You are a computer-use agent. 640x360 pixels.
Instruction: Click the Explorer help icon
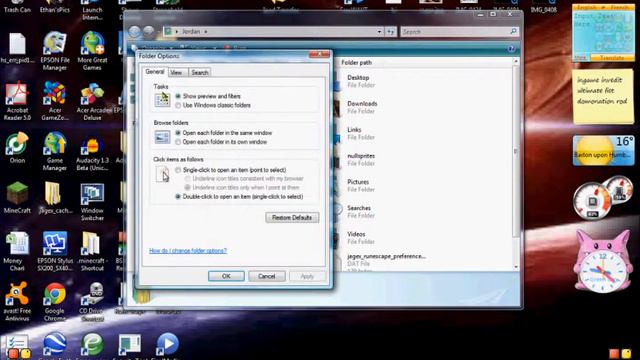click(511, 49)
